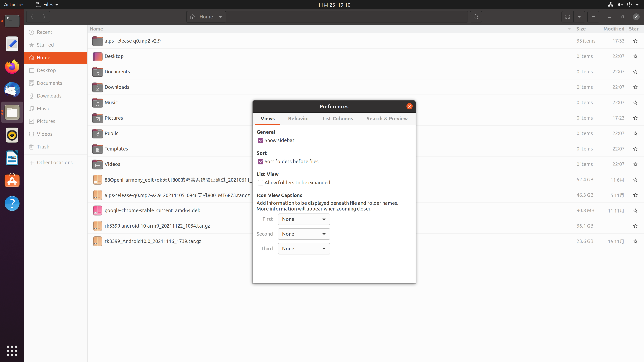Open Other Locations in the sidebar

(55, 162)
